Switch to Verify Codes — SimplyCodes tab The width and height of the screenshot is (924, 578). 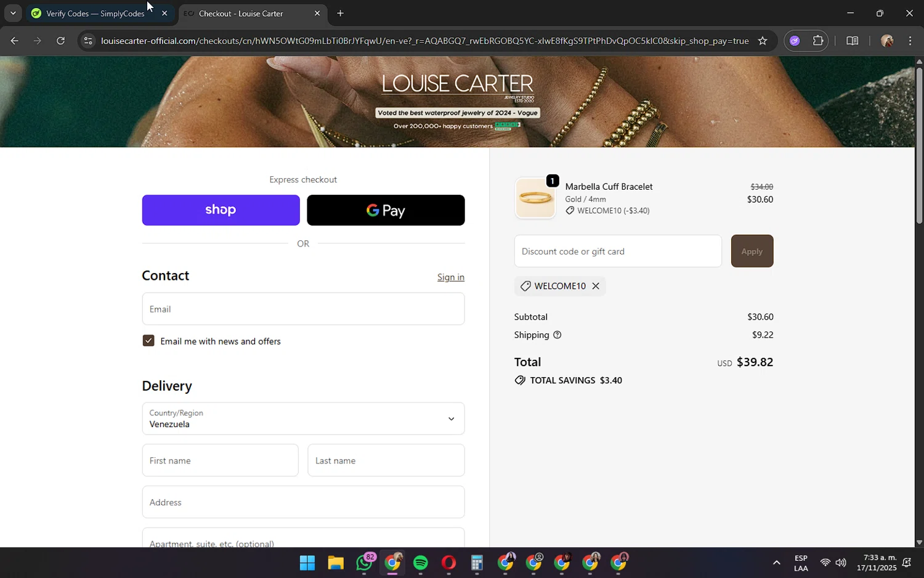95,13
